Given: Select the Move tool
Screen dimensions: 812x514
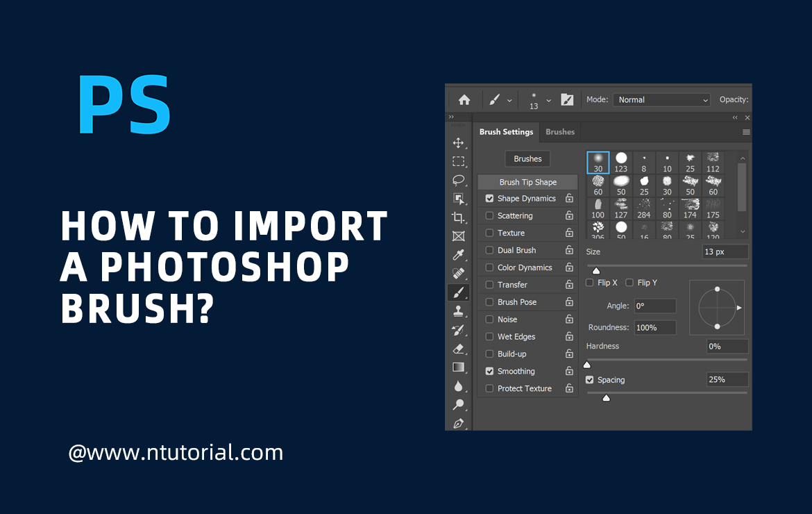Looking at the screenshot, I should (x=458, y=142).
